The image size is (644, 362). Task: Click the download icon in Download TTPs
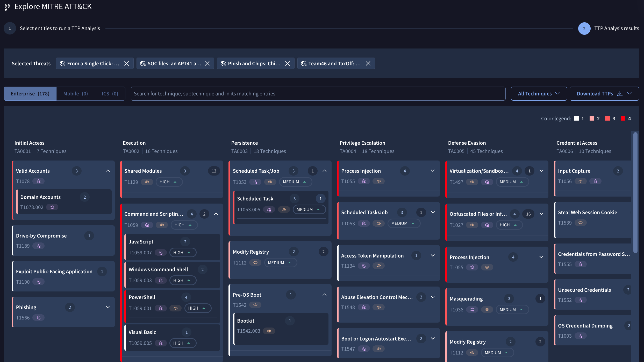[620, 94]
